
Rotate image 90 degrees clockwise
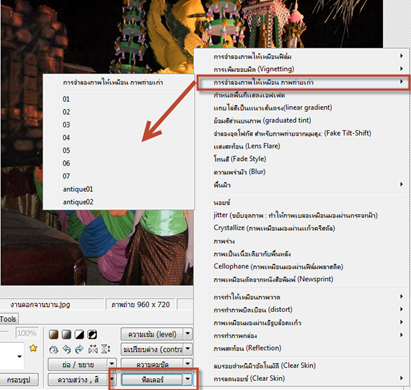click(79, 349)
